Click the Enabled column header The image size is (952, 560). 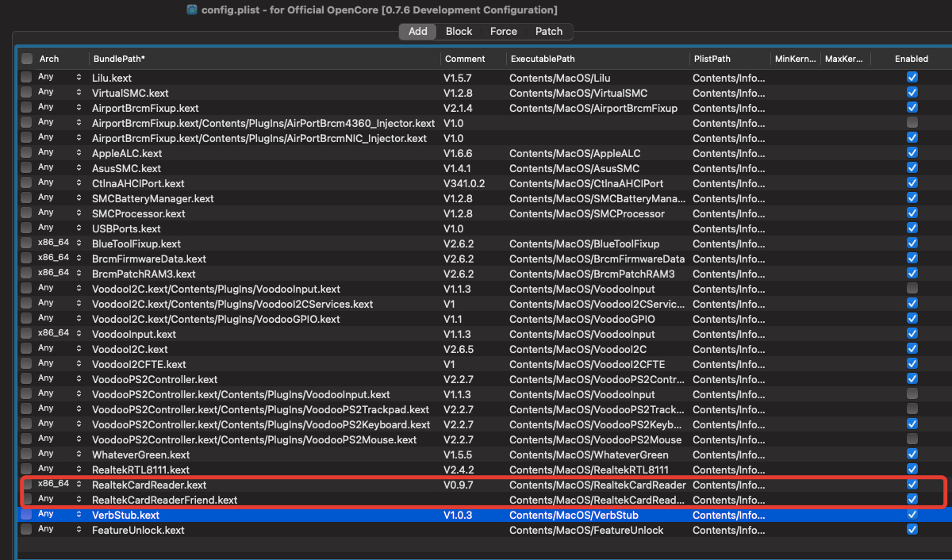[912, 59]
